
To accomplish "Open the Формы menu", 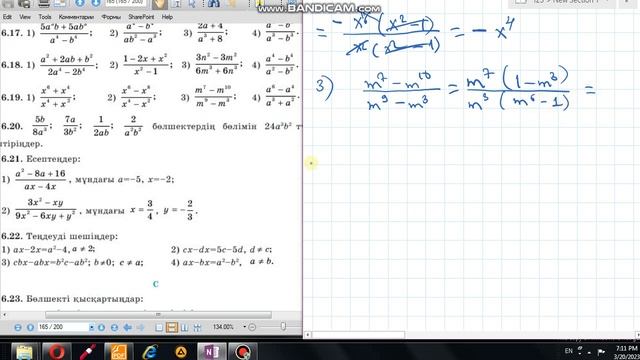I will [111, 17].
